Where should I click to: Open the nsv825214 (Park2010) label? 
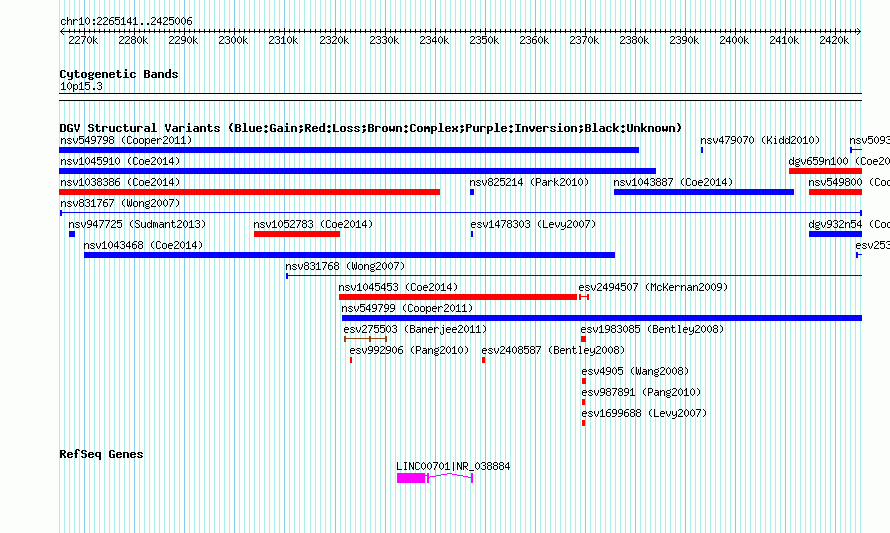(x=529, y=182)
